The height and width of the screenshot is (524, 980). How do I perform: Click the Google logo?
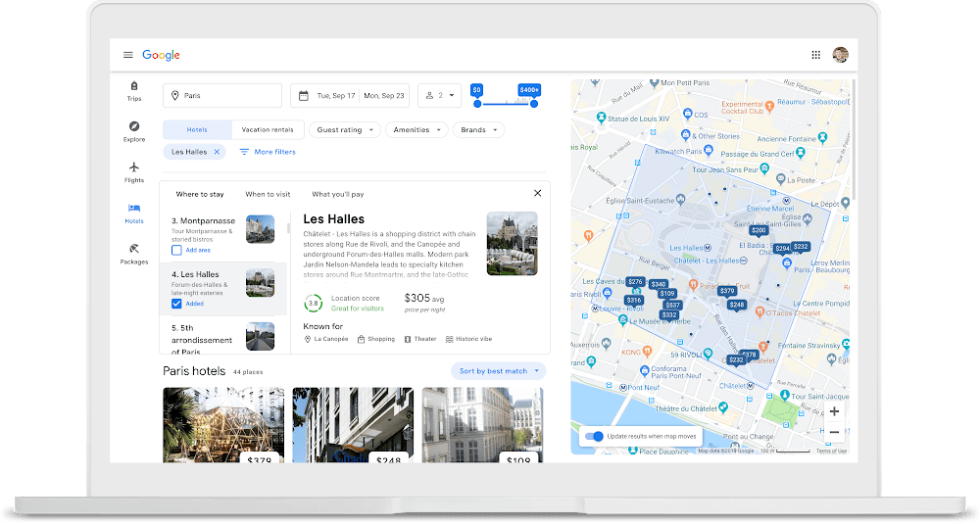(x=162, y=55)
